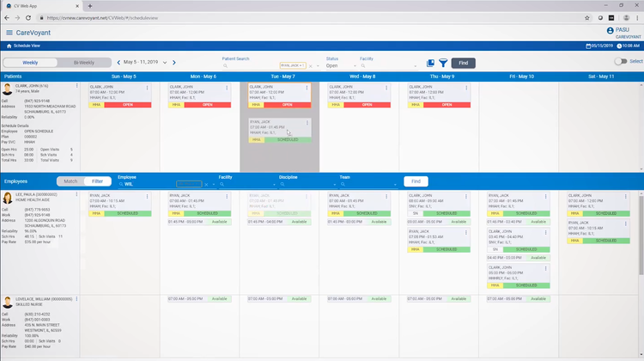
Task: Open kebab menu on LEE, PAULA Wednesday RYAN, JACK visit
Action: 386,197
